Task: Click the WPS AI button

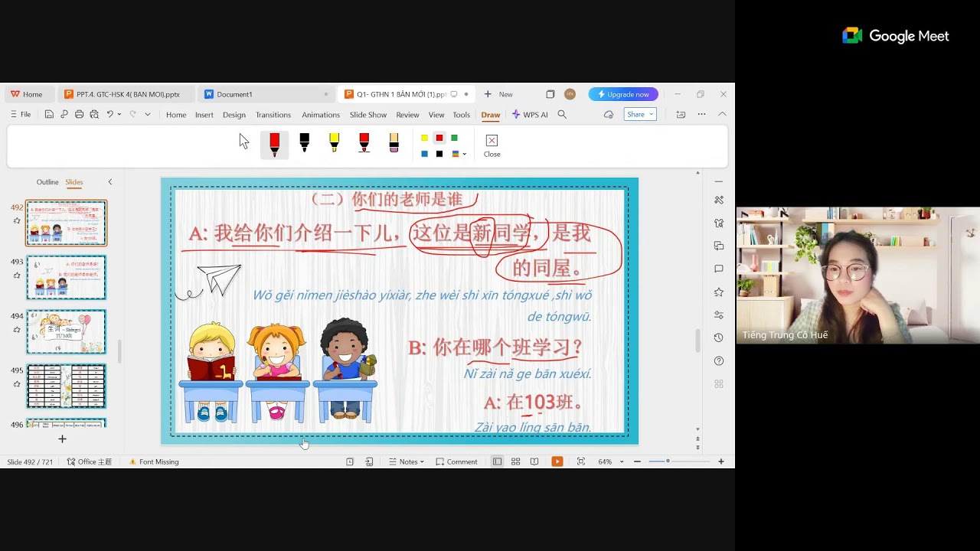Action: click(x=530, y=115)
